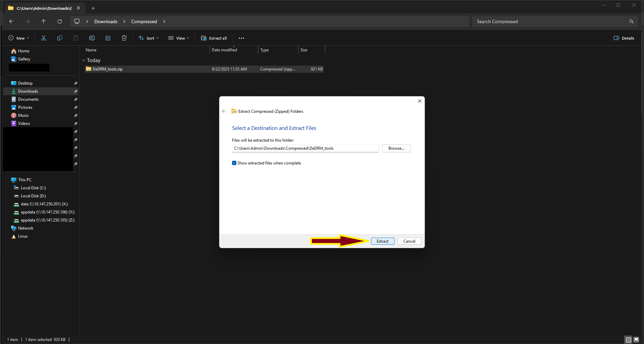Click the back arrow in Extract dialog
644x344 pixels.
(x=224, y=111)
